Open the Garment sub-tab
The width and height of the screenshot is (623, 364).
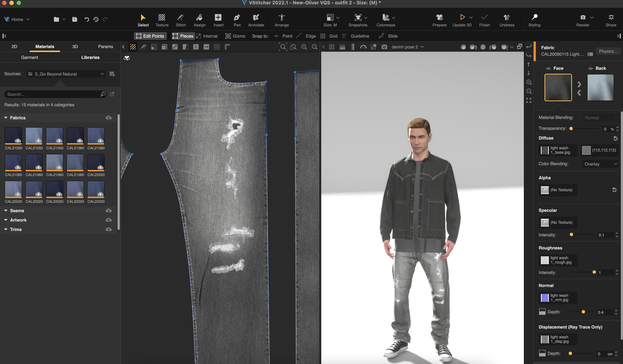pyautogui.click(x=29, y=57)
